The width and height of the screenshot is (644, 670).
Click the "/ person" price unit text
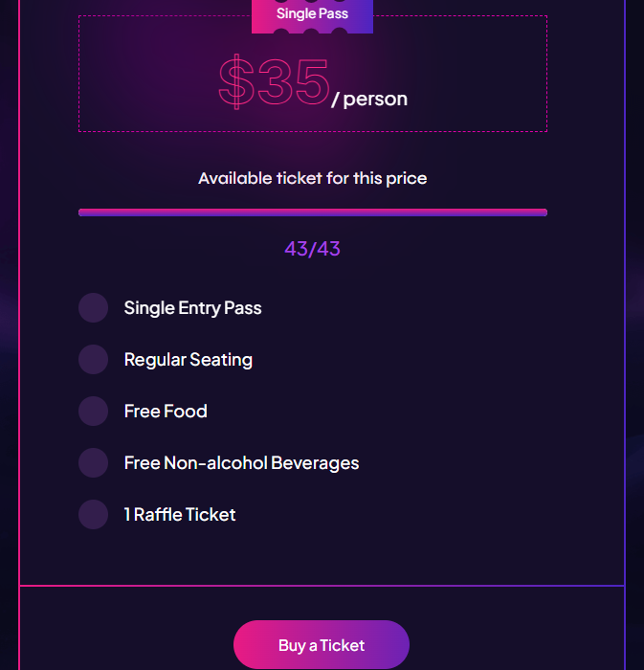click(369, 99)
